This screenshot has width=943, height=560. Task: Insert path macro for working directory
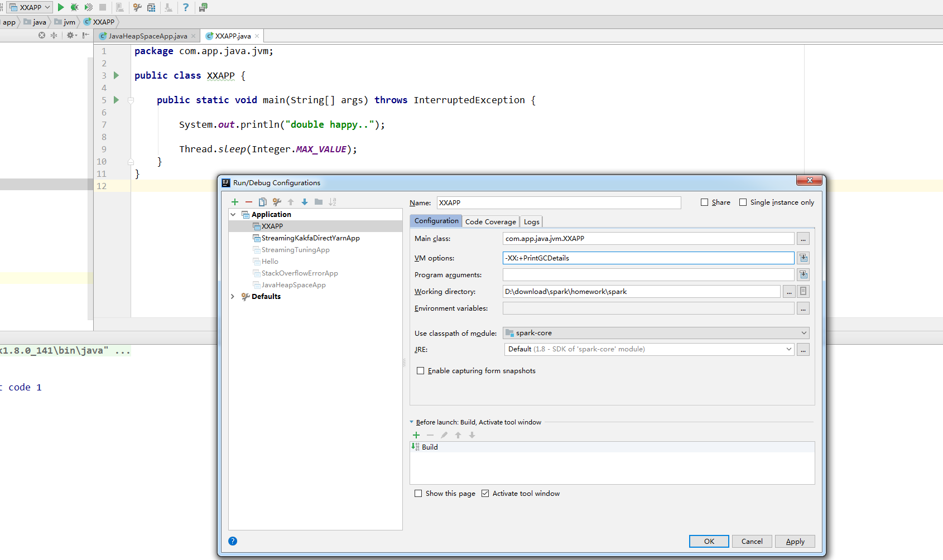coord(804,291)
